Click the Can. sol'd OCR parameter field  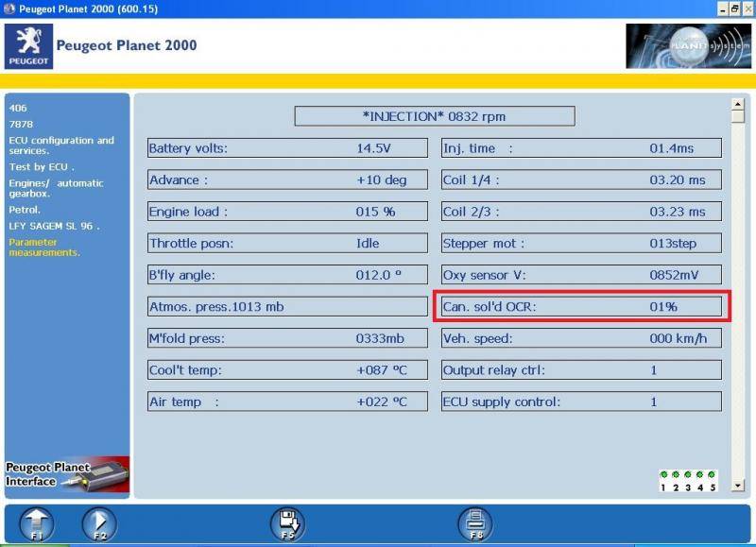click(x=581, y=307)
